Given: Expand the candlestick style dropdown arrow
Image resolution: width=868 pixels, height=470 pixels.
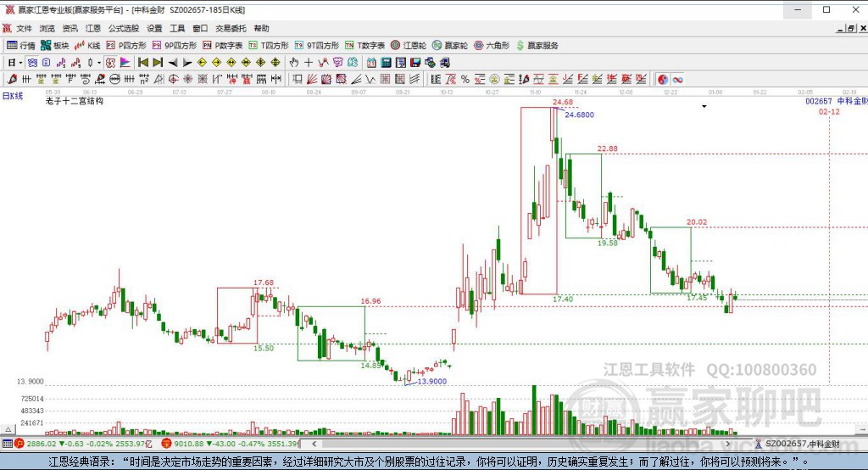Looking at the screenshot, I should (x=99, y=62).
